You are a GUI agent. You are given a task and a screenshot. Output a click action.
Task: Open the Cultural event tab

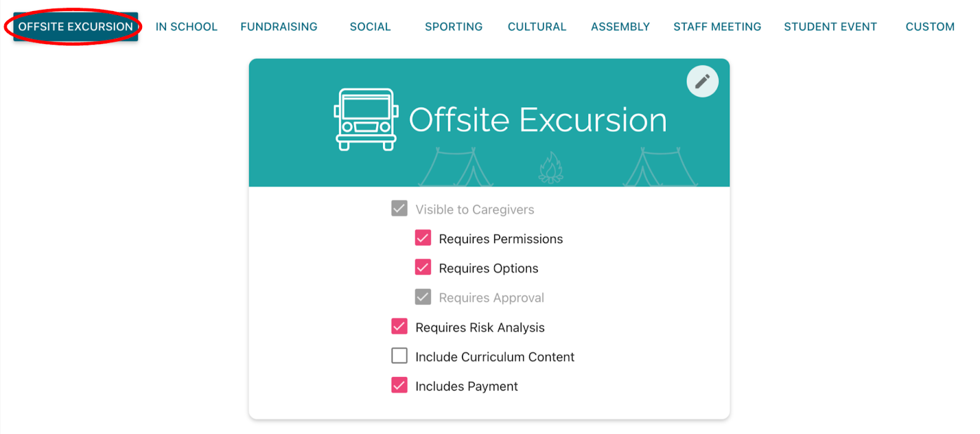(537, 27)
